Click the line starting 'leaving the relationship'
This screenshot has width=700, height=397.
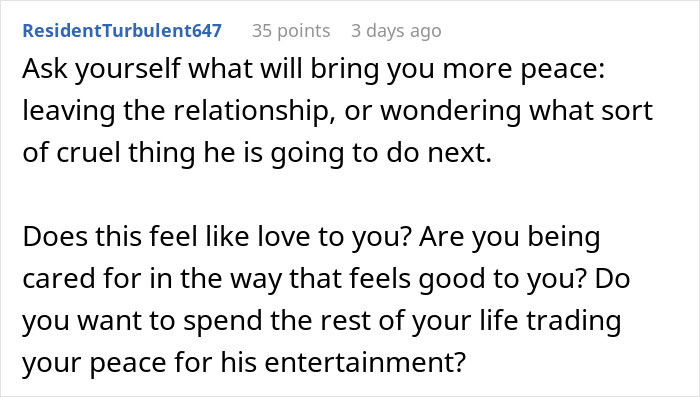(338, 111)
